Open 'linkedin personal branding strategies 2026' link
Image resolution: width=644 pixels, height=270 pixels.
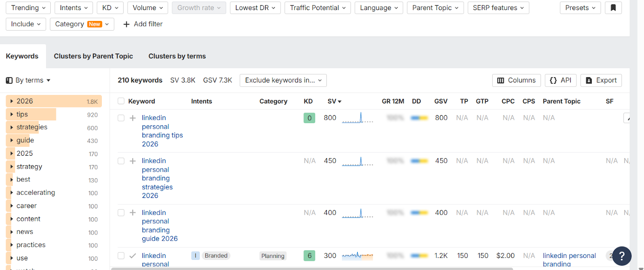tap(157, 178)
